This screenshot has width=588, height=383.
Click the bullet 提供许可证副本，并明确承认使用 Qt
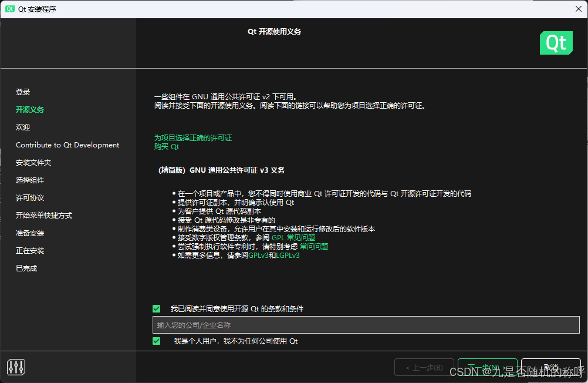pos(236,203)
